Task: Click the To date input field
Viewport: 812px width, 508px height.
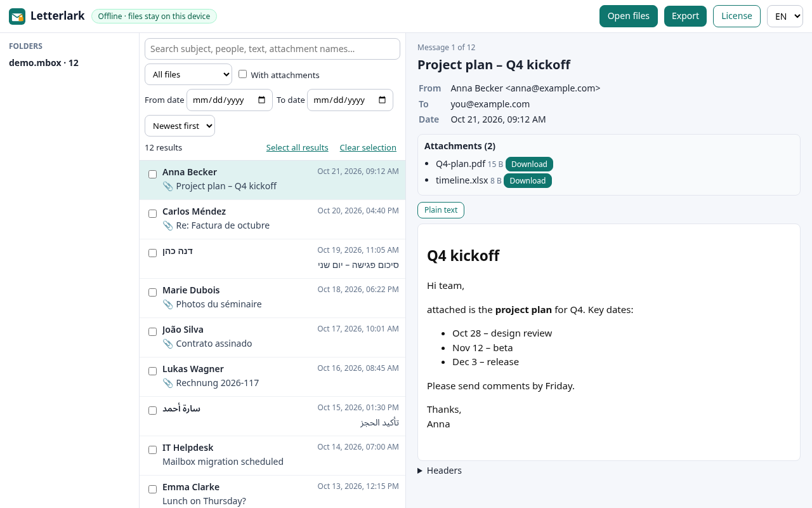Action: click(350, 100)
